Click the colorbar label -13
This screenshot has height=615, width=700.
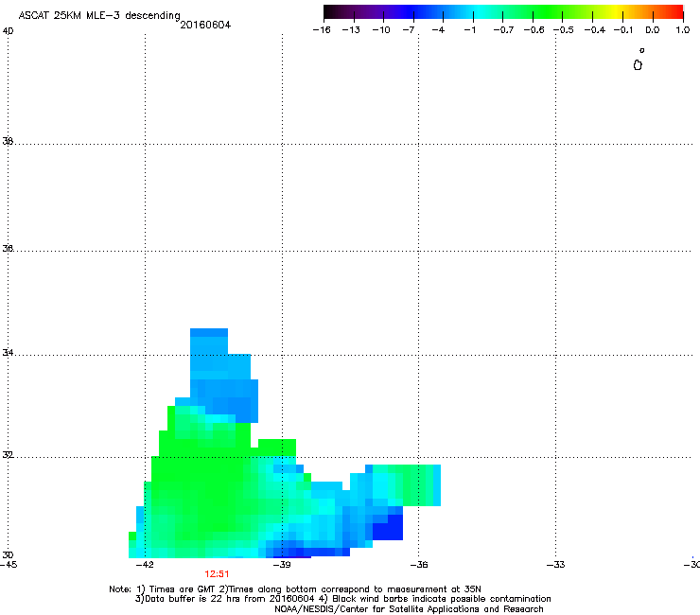click(x=351, y=30)
